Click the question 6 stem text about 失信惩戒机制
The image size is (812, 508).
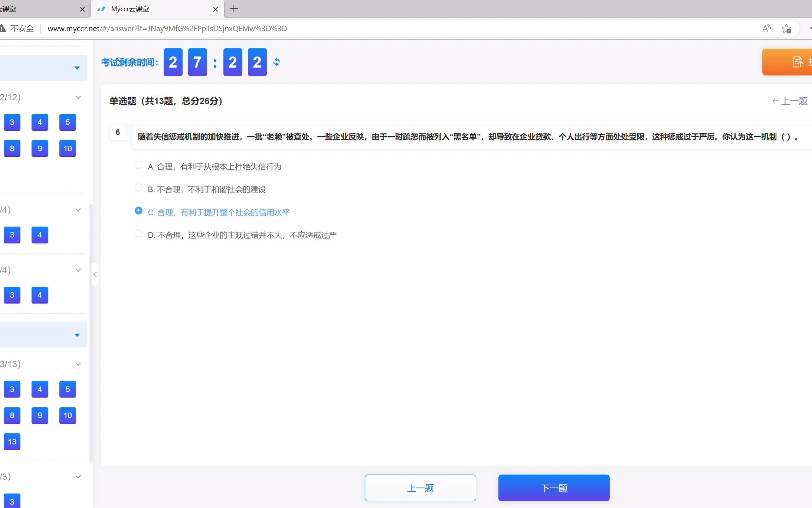pos(469,137)
